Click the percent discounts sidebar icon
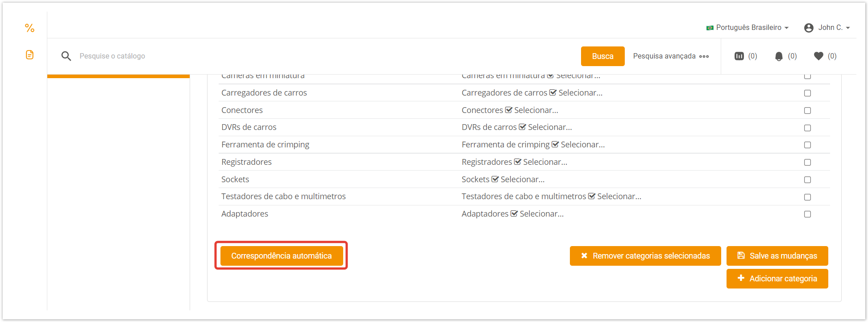 point(29,28)
